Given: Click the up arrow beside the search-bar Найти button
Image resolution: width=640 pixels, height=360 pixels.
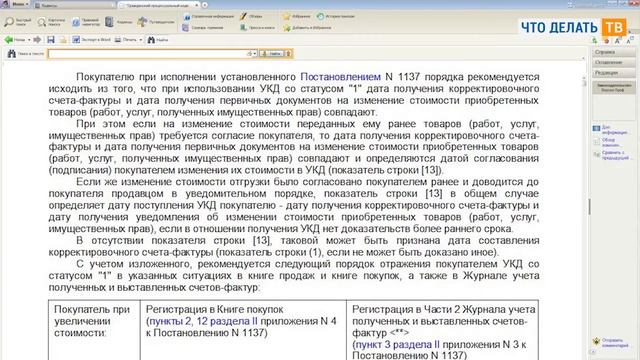Looking at the screenshot, I should [288, 53].
